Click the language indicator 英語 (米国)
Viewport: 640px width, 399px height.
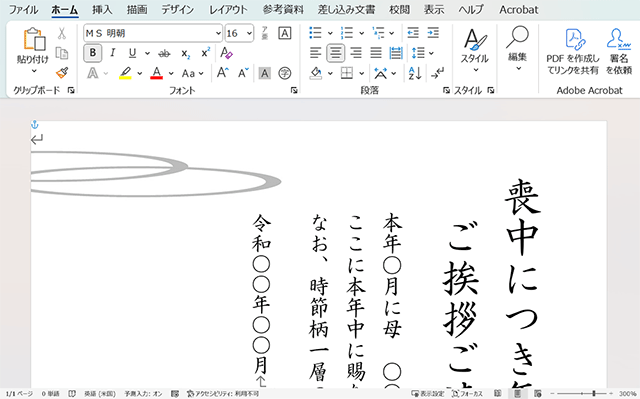[x=100, y=394]
